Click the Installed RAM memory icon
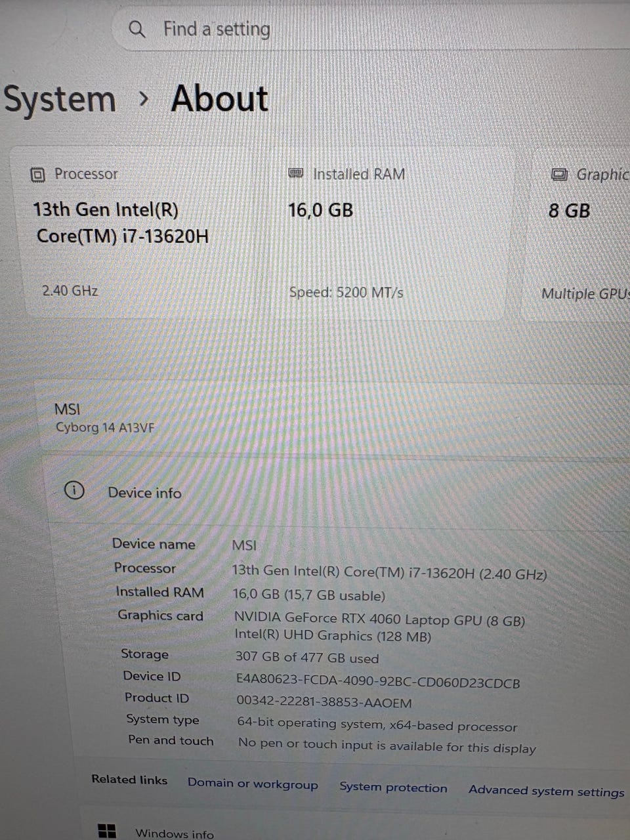Viewport: 630px width, 840px height. click(296, 173)
